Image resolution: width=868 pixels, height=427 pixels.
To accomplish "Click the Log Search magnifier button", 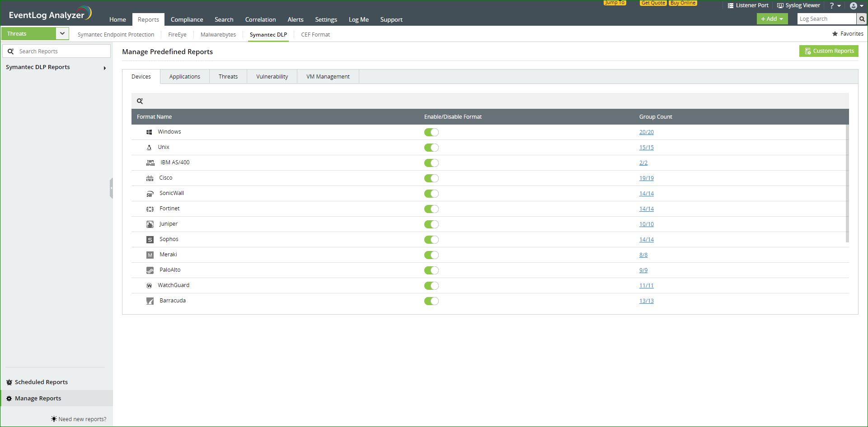I will [862, 19].
